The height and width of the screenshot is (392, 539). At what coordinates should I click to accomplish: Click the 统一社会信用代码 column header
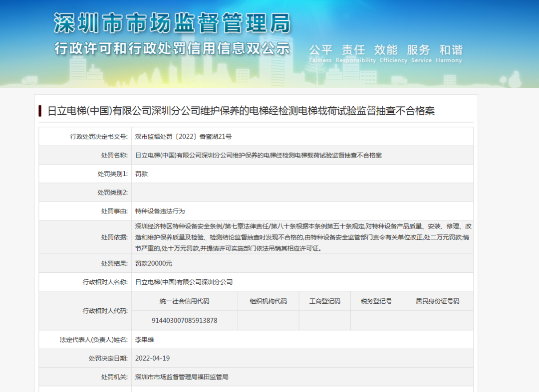(186, 301)
